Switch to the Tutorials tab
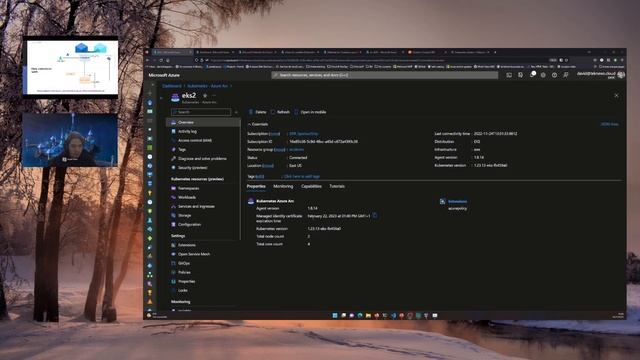 [x=337, y=187]
